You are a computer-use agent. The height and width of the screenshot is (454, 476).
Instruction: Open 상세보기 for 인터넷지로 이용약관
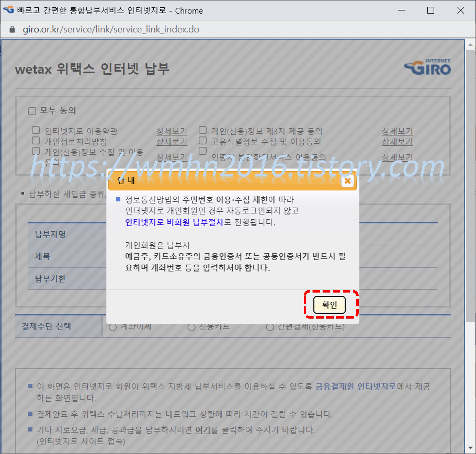(x=172, y=131)
